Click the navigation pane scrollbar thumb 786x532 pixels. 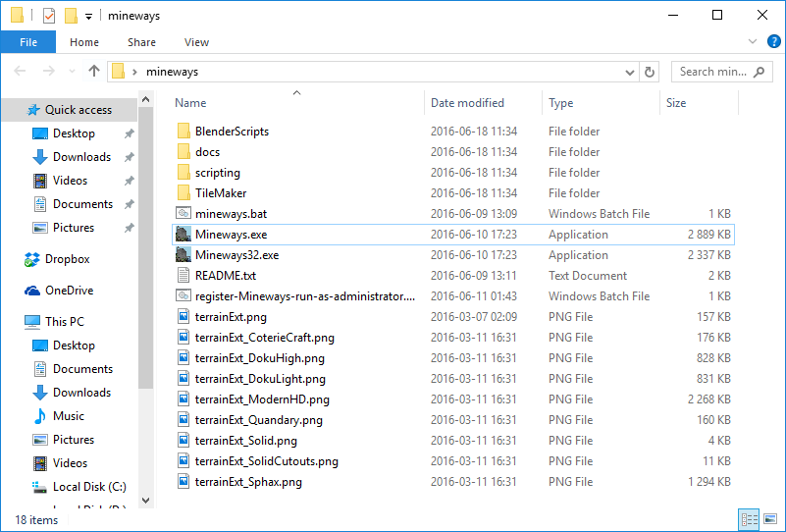(146, 247)
